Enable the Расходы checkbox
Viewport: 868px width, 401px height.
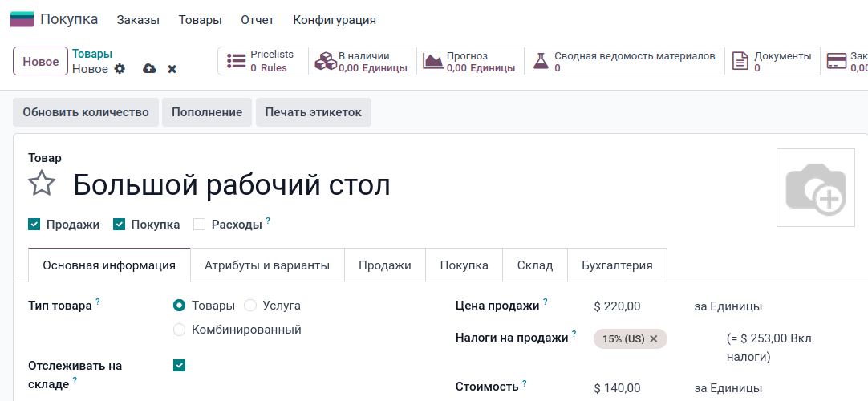pos(199,225)
